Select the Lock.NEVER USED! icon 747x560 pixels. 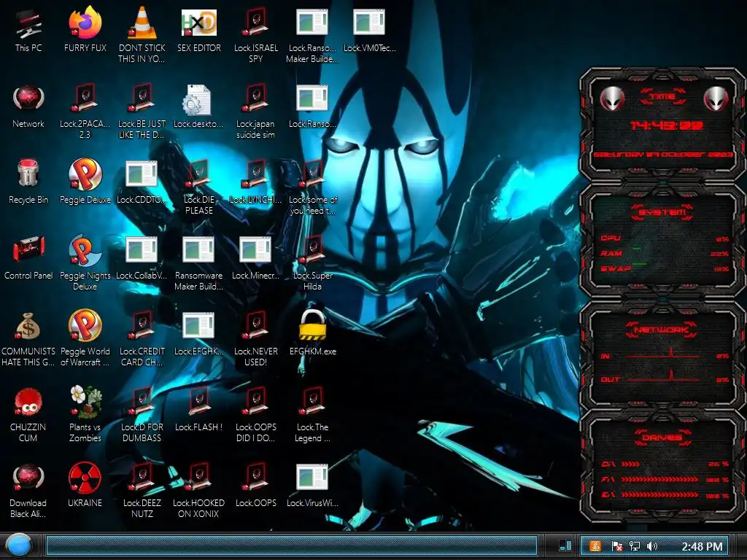pyautogui.click(x=255, y=326)
